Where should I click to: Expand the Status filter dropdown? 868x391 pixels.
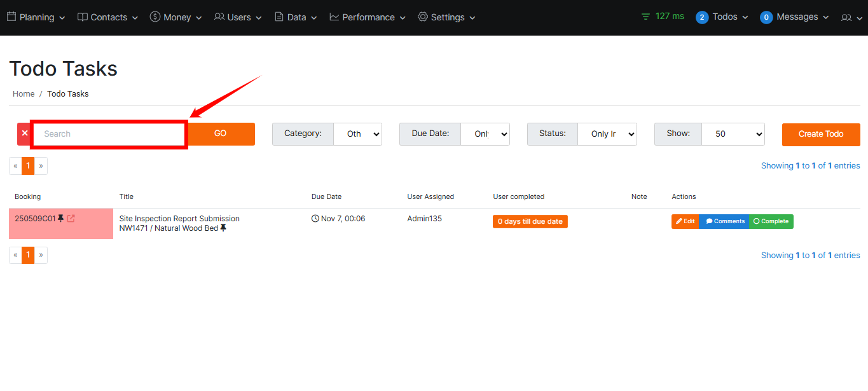(607, 134)
